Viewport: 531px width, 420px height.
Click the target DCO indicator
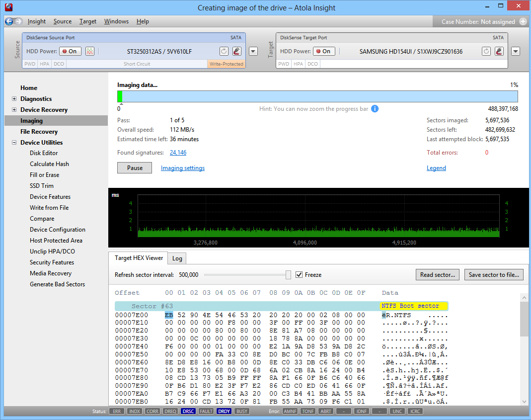pos(312,64)
